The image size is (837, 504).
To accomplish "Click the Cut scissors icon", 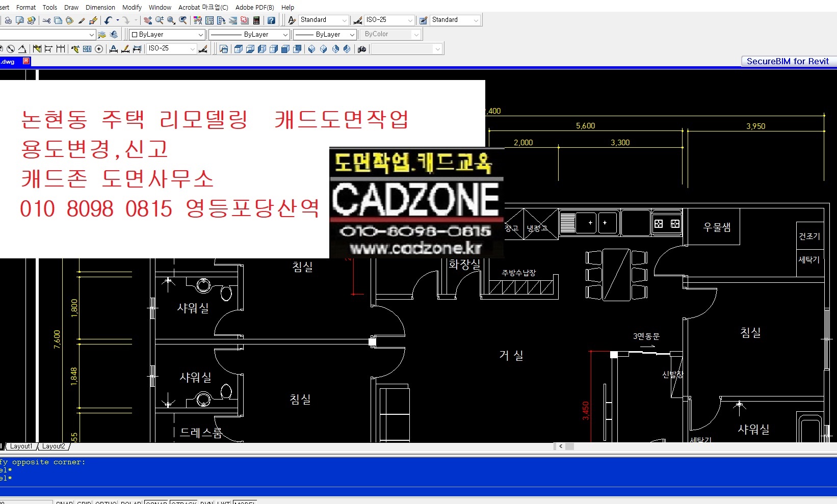I will click(46, 20).
